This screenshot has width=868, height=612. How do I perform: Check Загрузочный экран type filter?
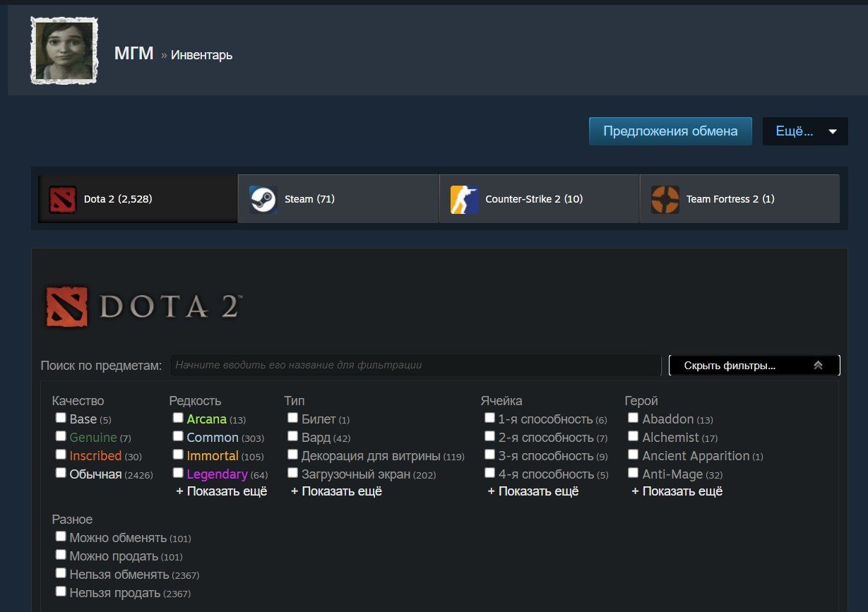[x=293, y=473]
